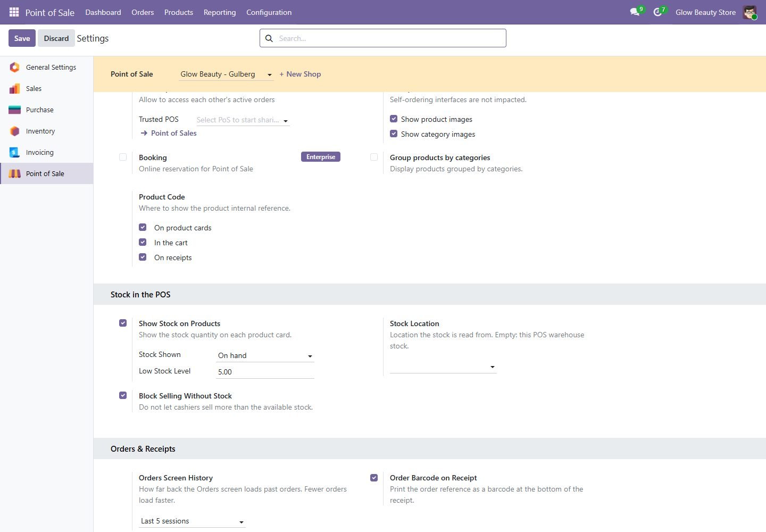Uncheck Show product images

point(394,119)
